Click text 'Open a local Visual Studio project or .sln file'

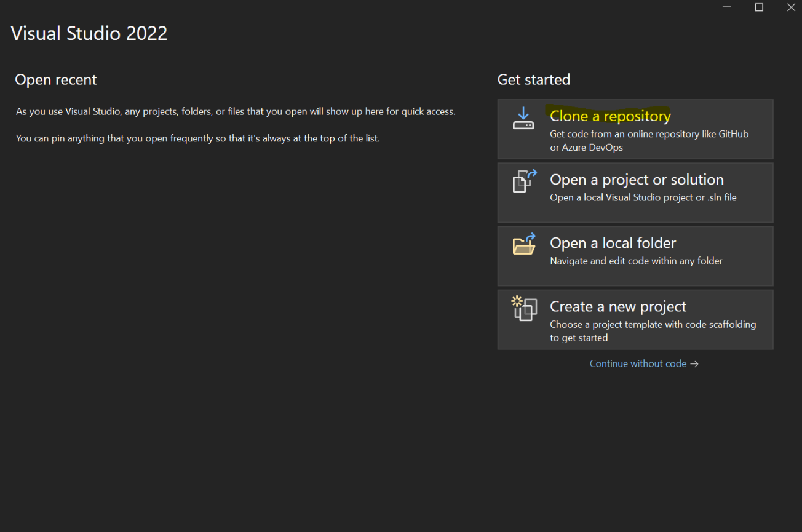pos(643,197)
